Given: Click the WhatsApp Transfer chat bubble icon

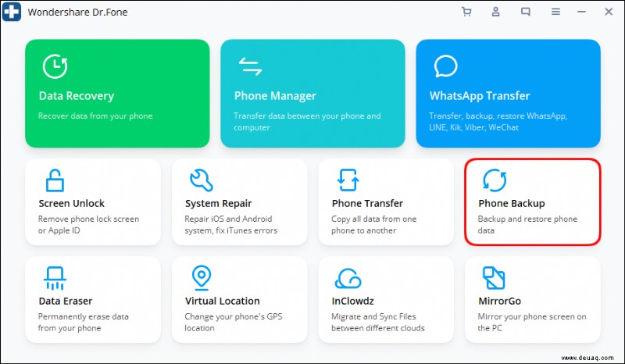Looking at the screenshot, I should [x=445, y=66].
